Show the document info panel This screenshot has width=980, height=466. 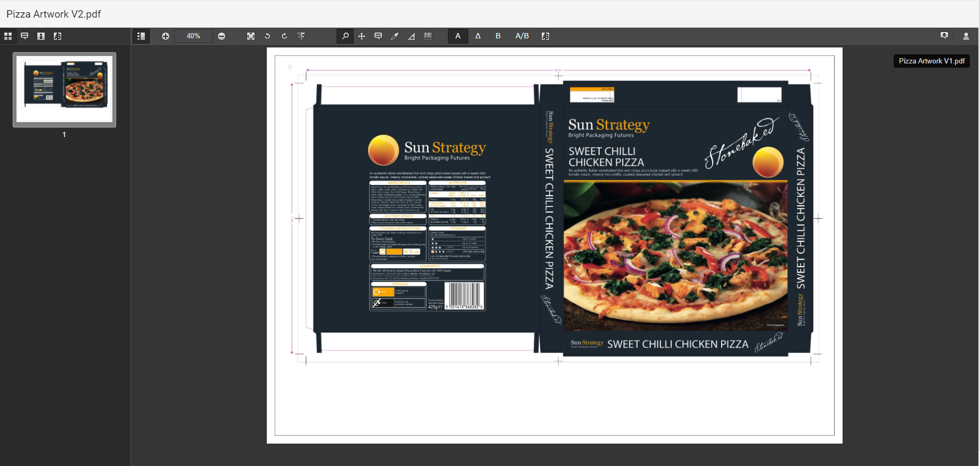point(41,36)
